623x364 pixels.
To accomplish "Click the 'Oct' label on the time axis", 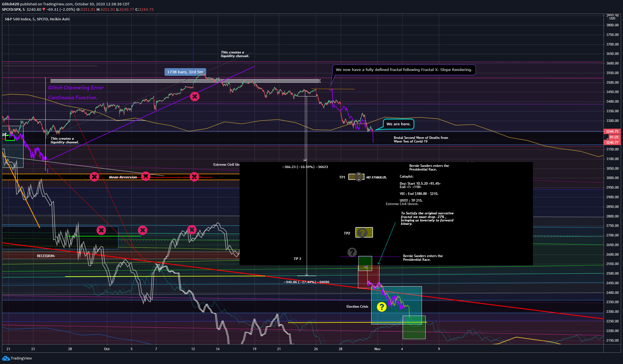I will [107, 349].
